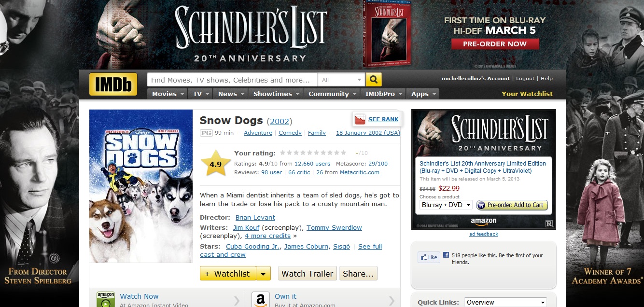Click the Amazon Watch Now icon
The height and width of the screenshot is (307, 644).
[x=105, y=300]
